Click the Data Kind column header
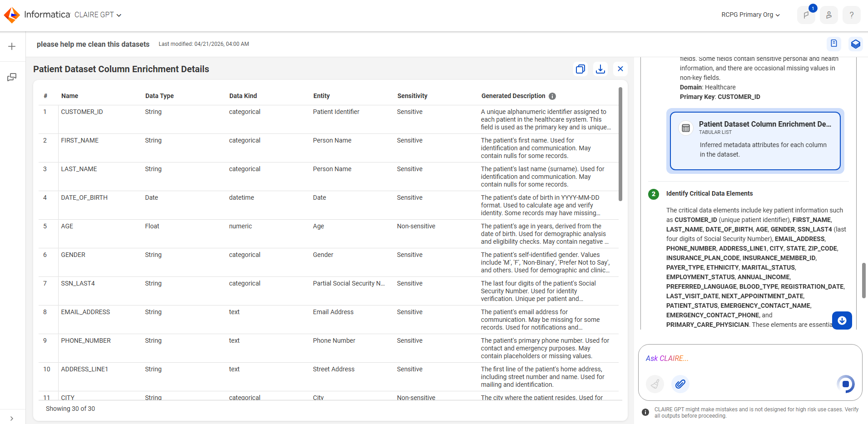The height and width of the screenshot is (424, 868). pos(243,96)
